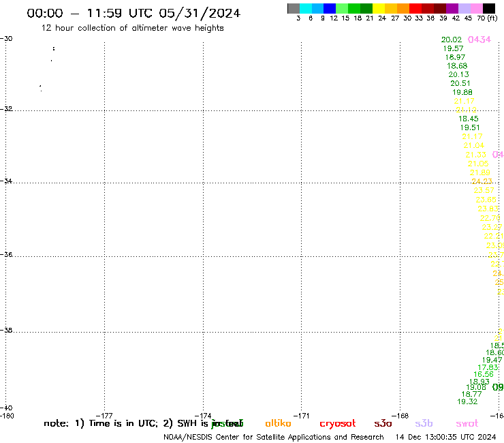
Task: Select the dark blue 12 ft legend swatch
Action: click(330, 8)
